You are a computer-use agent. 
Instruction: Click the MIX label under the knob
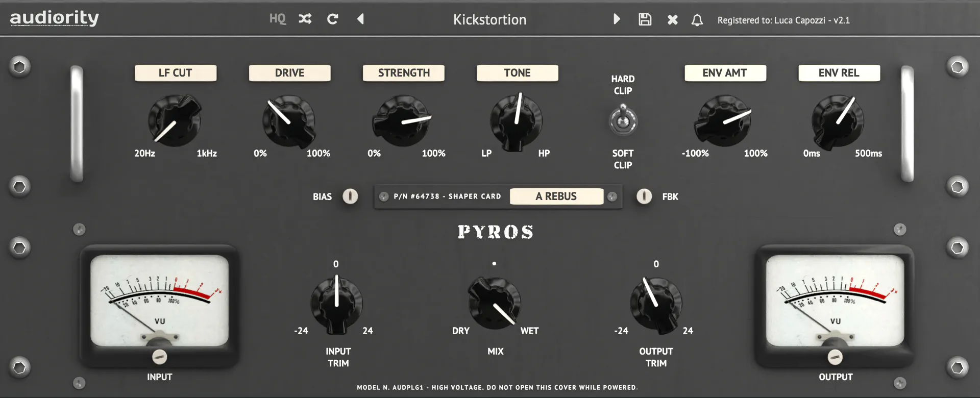[x=495, y=352]
